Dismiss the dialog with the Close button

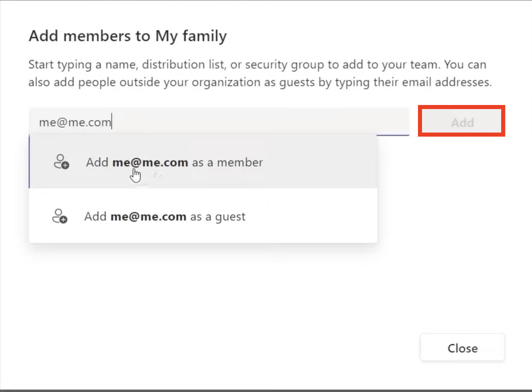click(463, 348)
